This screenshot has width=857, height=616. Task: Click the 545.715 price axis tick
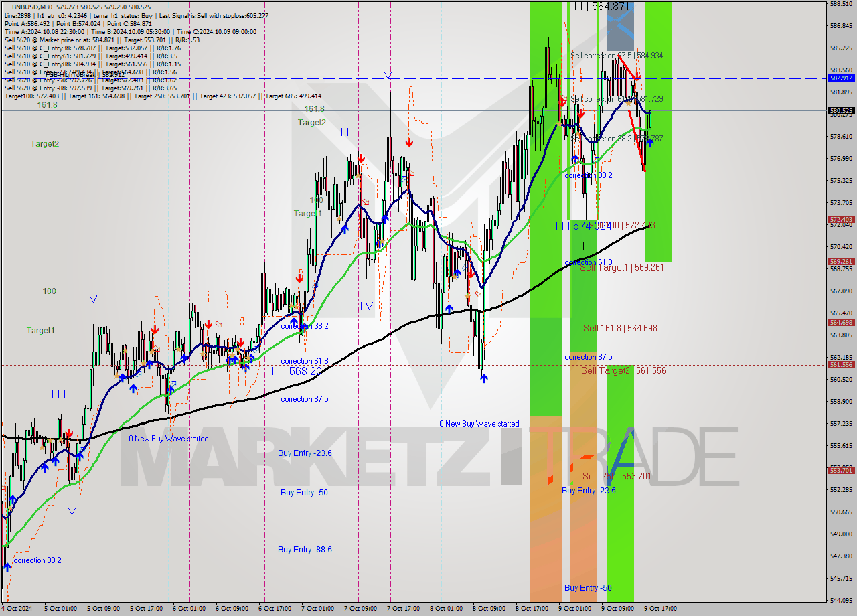coord(841,579)
